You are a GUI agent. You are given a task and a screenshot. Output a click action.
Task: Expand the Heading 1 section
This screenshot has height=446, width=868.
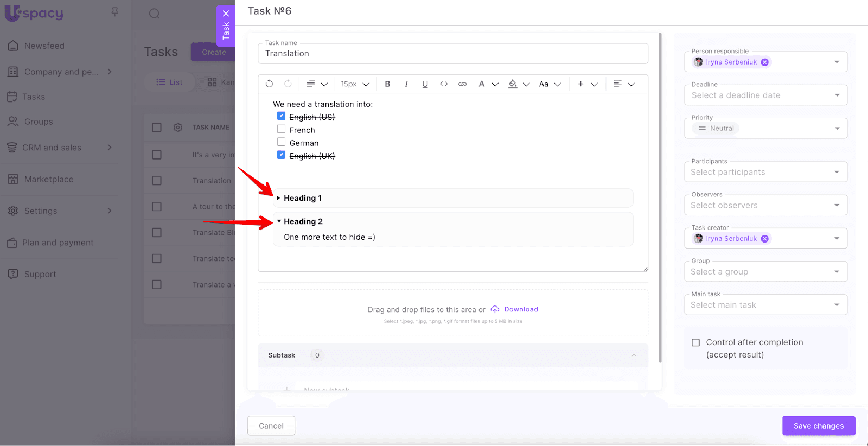point(279,198)
